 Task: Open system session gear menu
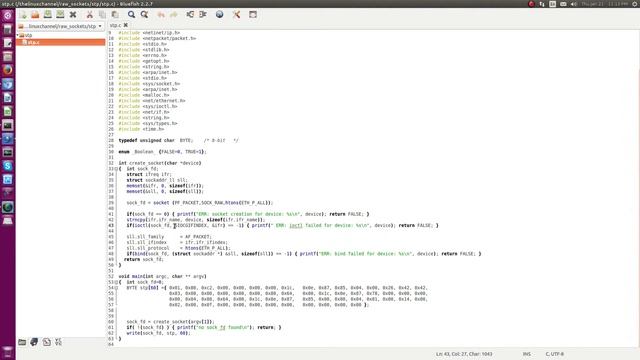pyautogui.click(x=635, y=4)
